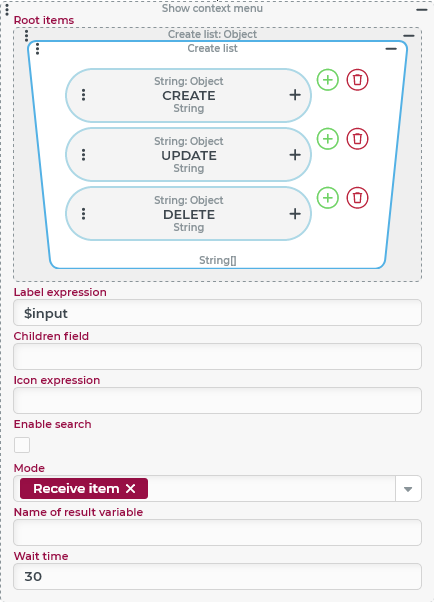This screenshot has height=602, width=434.
Task: Open three-dot menu of CREATE block
Action: point(84,95)
